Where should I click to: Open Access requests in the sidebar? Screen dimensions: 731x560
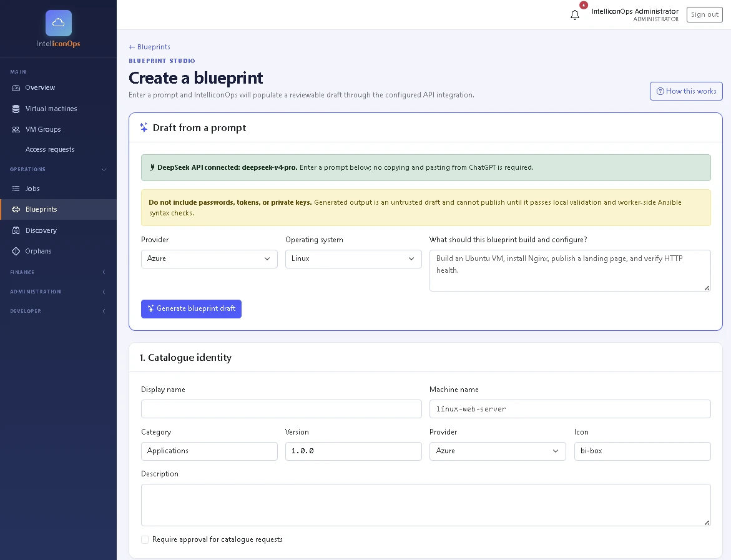(x=58, y=150)
